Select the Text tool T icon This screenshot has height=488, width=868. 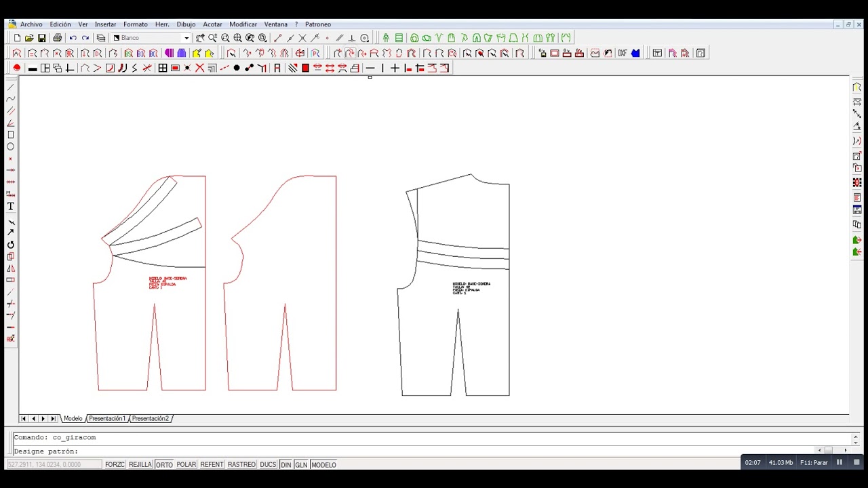coord(11,206)
